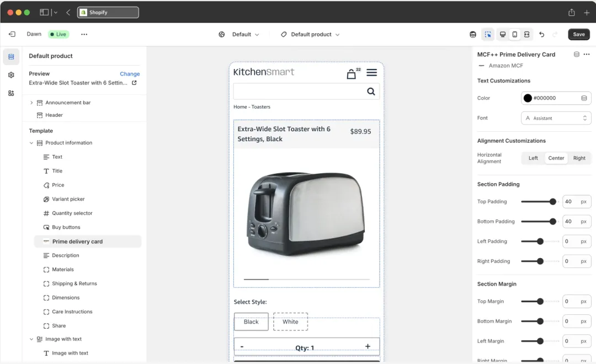Click the database icon beside MCF++ title
Screen dimensions: 596x364
click(x=577, y=55)
